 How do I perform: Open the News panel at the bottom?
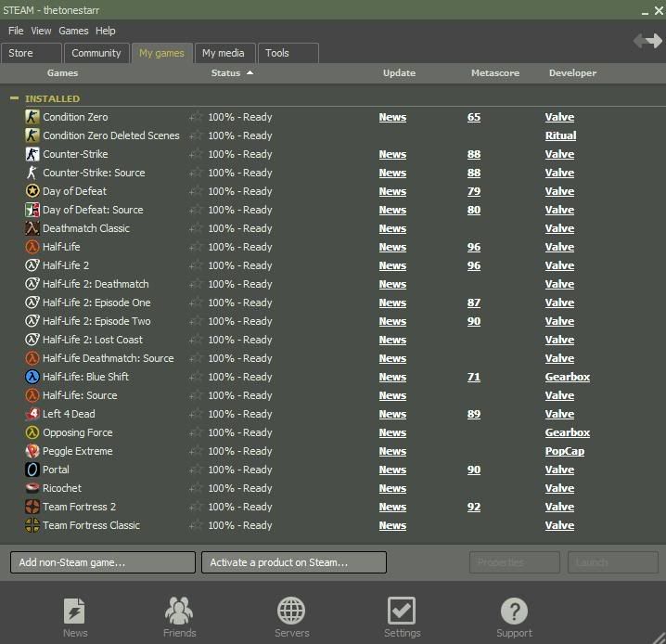click(x=75, y=617)
